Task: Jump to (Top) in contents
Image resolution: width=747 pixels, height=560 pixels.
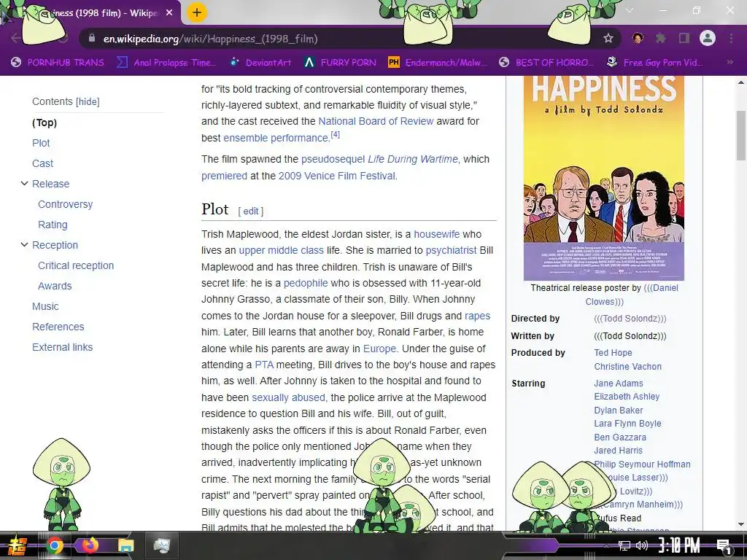Action: pyautogui.click(x=44, y=122)
